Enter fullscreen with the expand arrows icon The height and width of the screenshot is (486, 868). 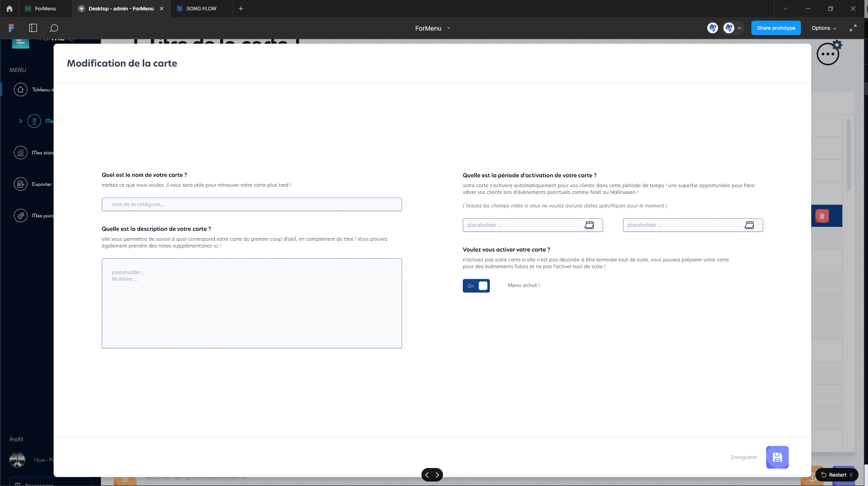point(853,28)
